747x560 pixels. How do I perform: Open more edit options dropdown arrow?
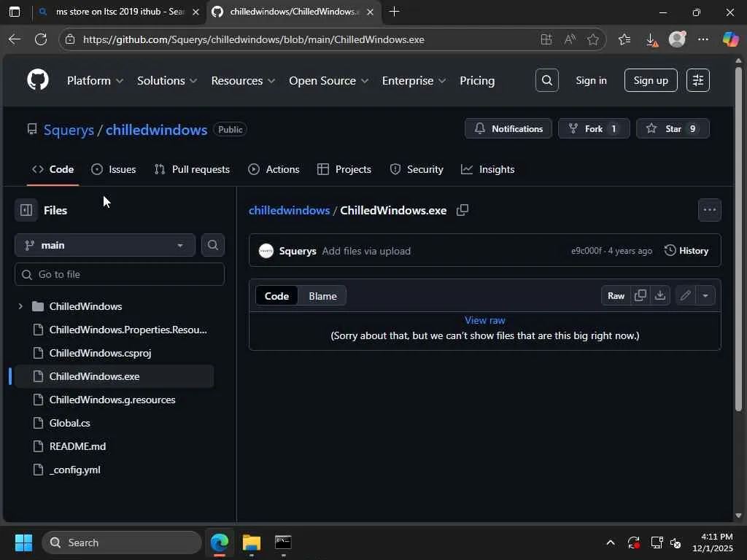tap(705, 296)
